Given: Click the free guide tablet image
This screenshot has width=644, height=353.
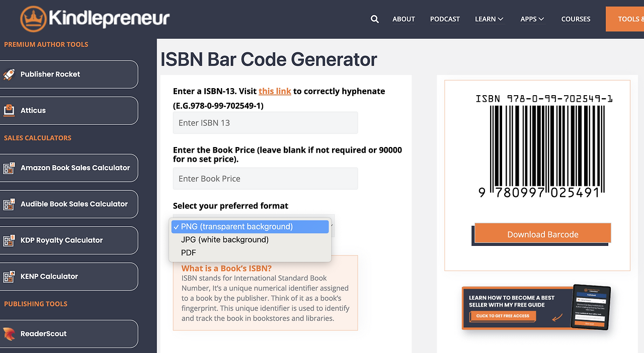Looking at the screenshot, I should [591, 306].
